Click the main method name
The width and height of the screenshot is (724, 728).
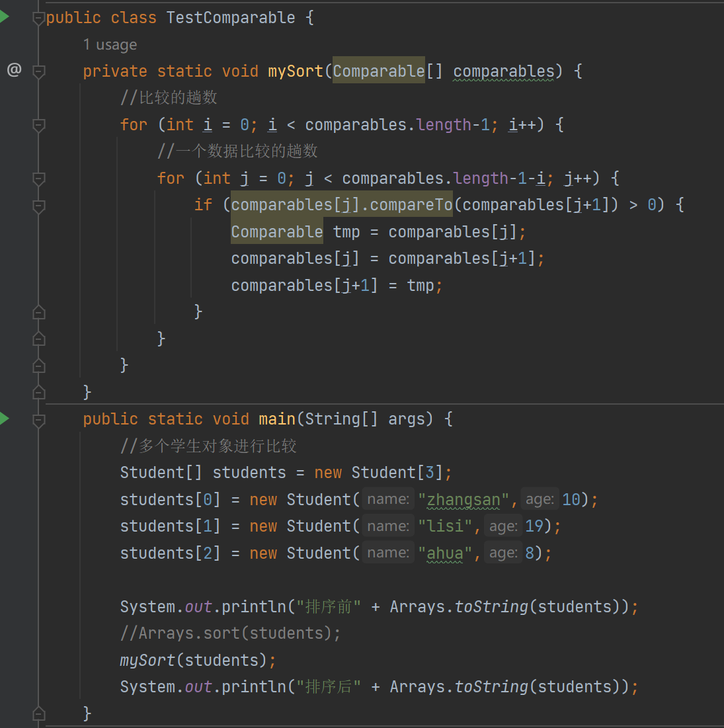click(277, 419)
